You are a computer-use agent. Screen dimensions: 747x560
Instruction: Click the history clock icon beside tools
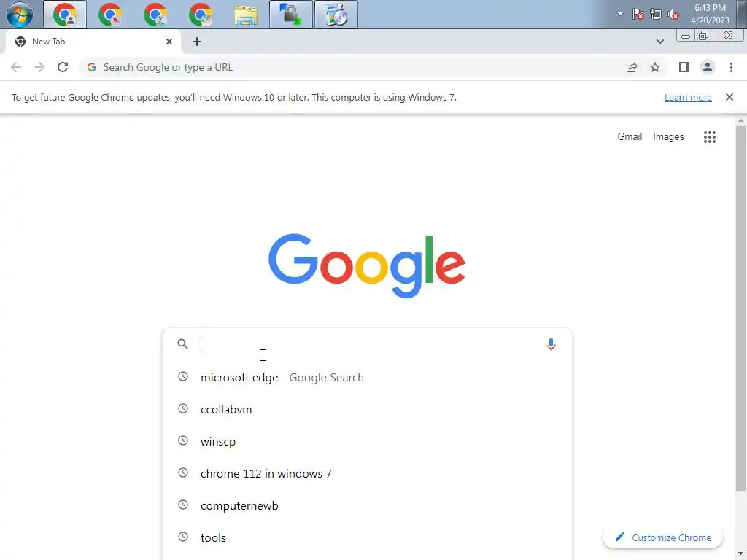(183, 537)
